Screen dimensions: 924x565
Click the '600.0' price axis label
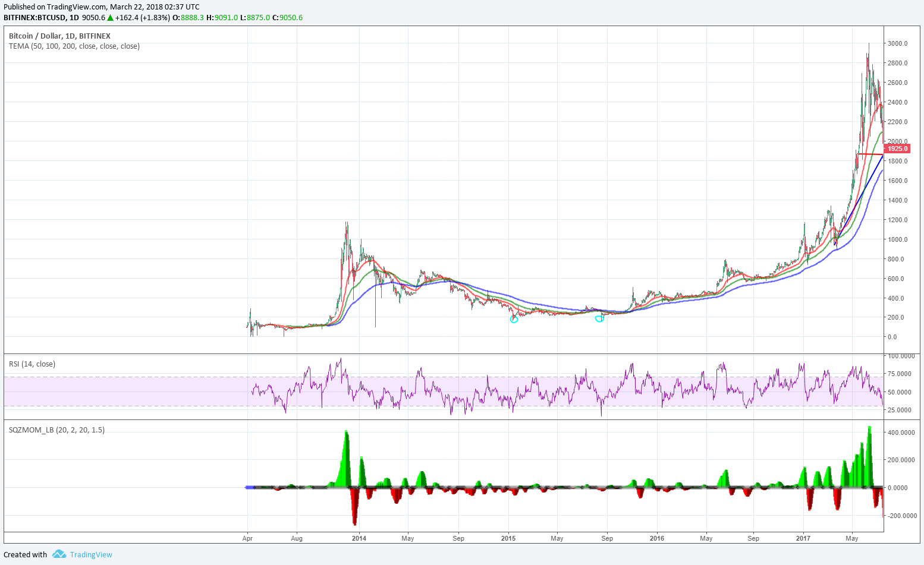897,279
